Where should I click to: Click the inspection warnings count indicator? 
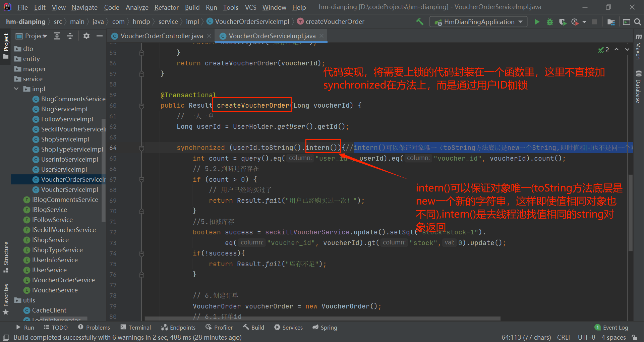[603, 50]
